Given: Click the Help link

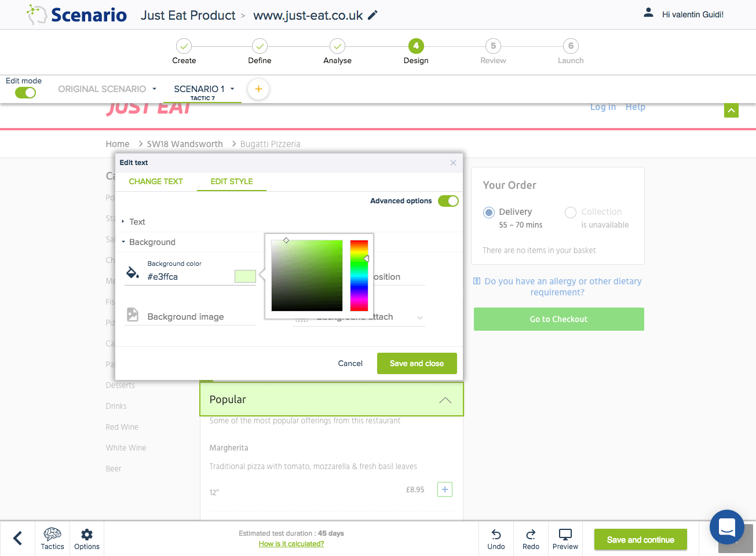Looking at the screenshot, I should point(636,107).
